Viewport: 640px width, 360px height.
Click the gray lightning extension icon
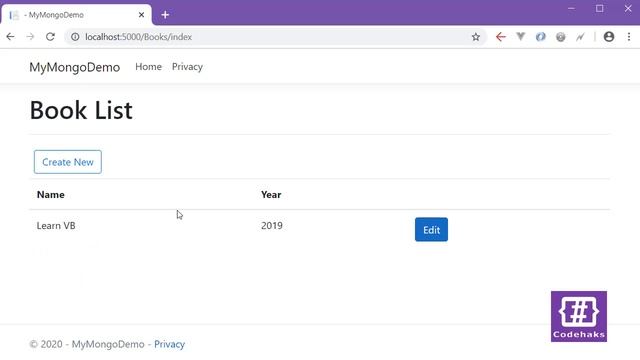[x=580, y=37]
